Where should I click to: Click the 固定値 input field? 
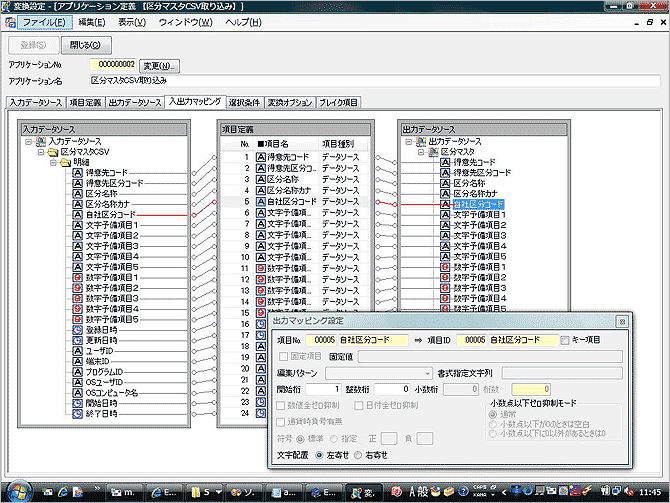point(490,356)
